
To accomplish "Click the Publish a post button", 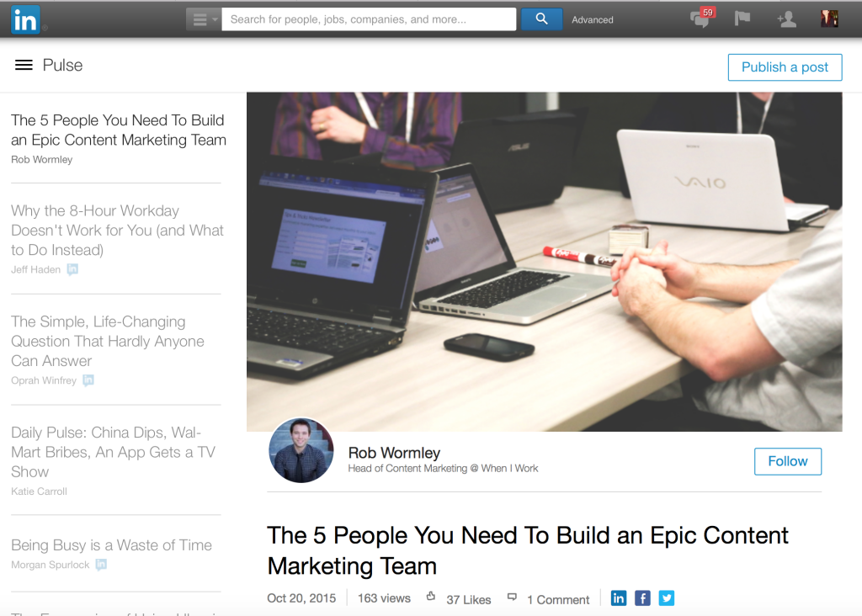I will click(785, 67).
